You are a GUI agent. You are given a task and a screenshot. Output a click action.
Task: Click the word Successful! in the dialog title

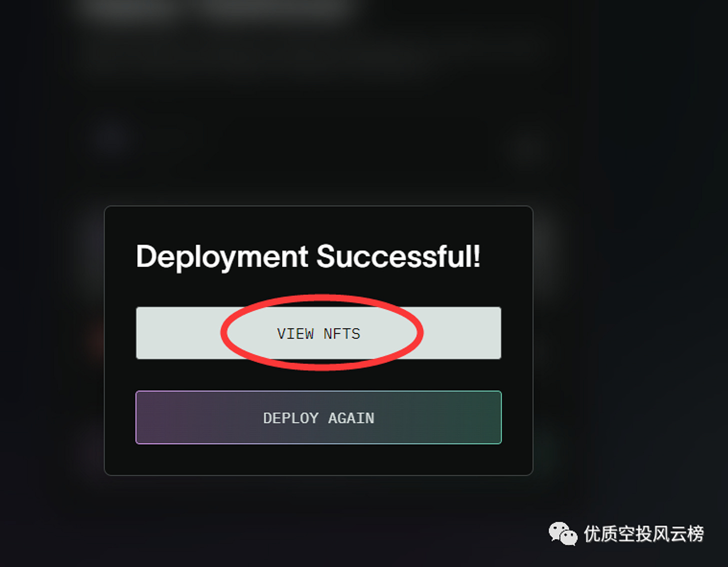(398, 256)
